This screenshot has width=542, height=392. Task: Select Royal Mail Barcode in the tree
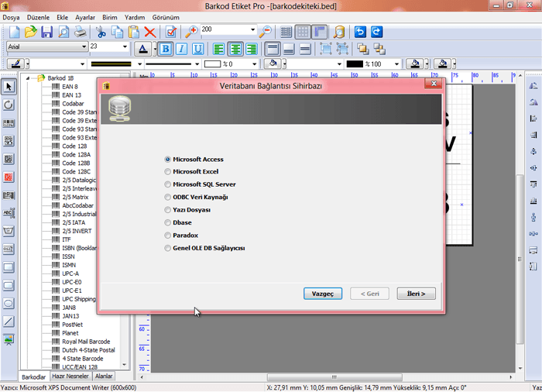click(x=86, y=342)
